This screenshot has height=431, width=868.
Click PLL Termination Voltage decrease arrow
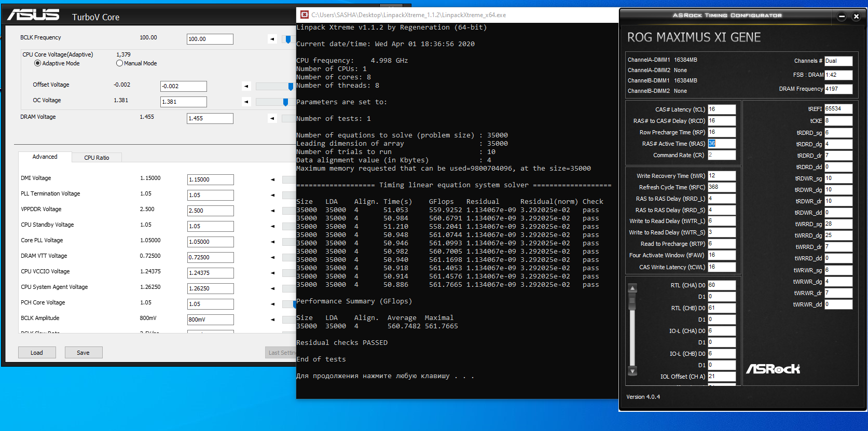272,195
